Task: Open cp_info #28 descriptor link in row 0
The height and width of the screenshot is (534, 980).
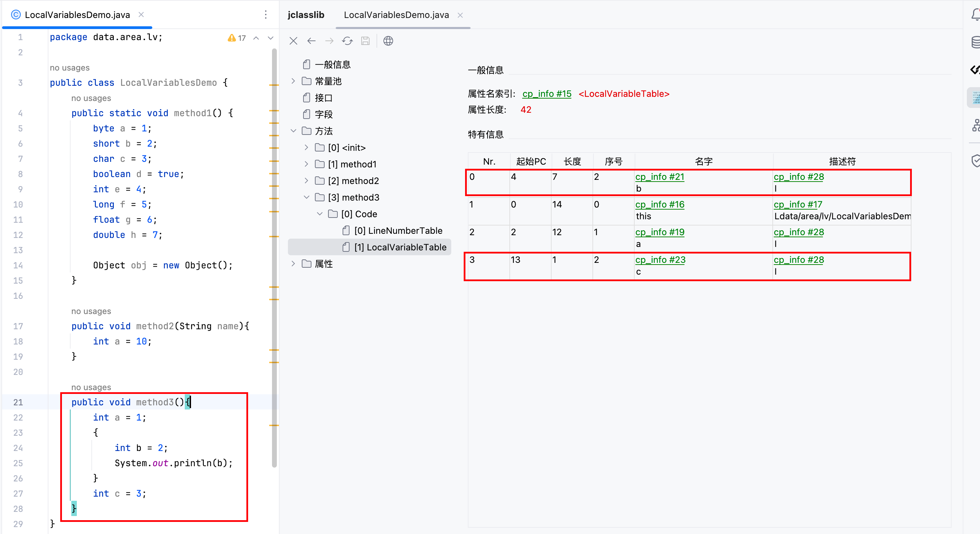Action: [x=799, y=177]
